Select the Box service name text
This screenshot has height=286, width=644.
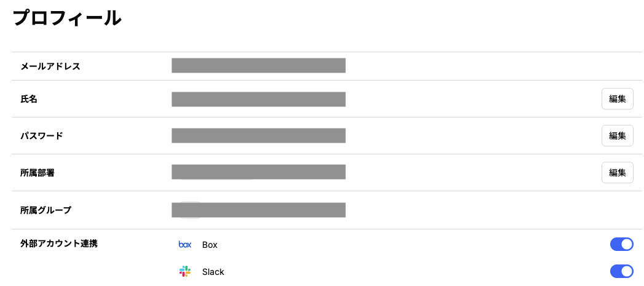point(210,245)
